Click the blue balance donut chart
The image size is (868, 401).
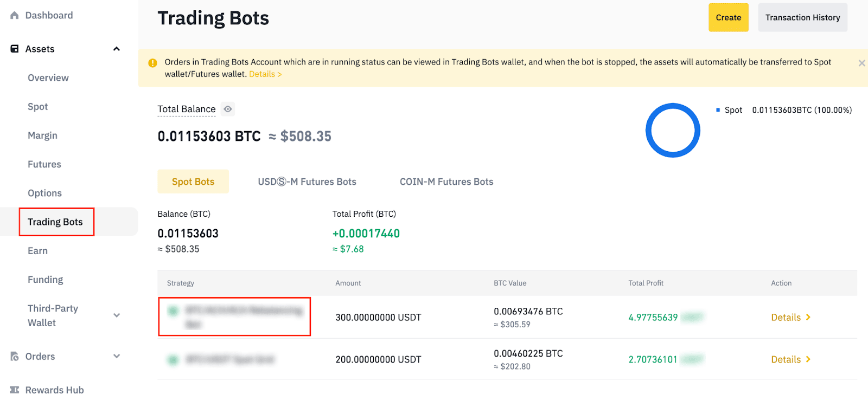pos(673,131)
